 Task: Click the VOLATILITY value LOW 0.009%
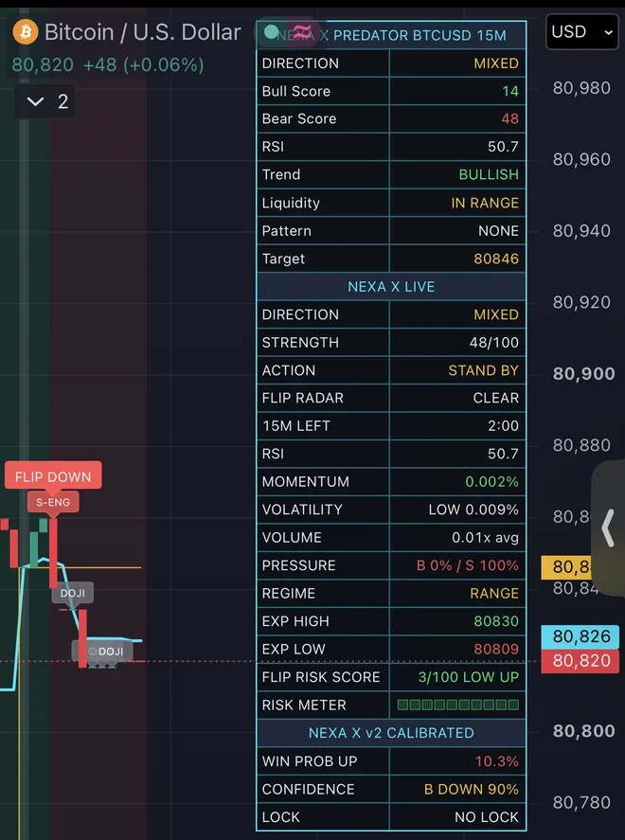click(x=473, y=509)
